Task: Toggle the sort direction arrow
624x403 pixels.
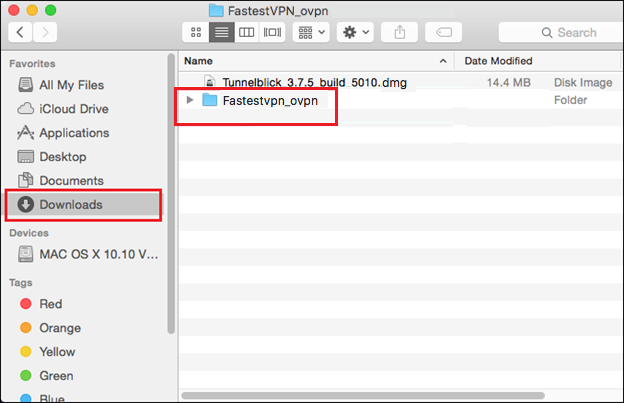Action: pos(443,61)
